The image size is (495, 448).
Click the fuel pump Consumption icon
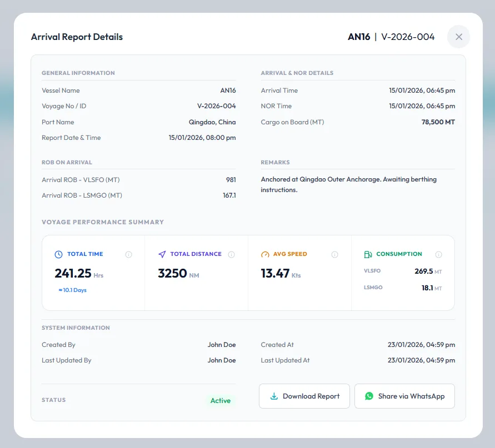click(368, 254)
